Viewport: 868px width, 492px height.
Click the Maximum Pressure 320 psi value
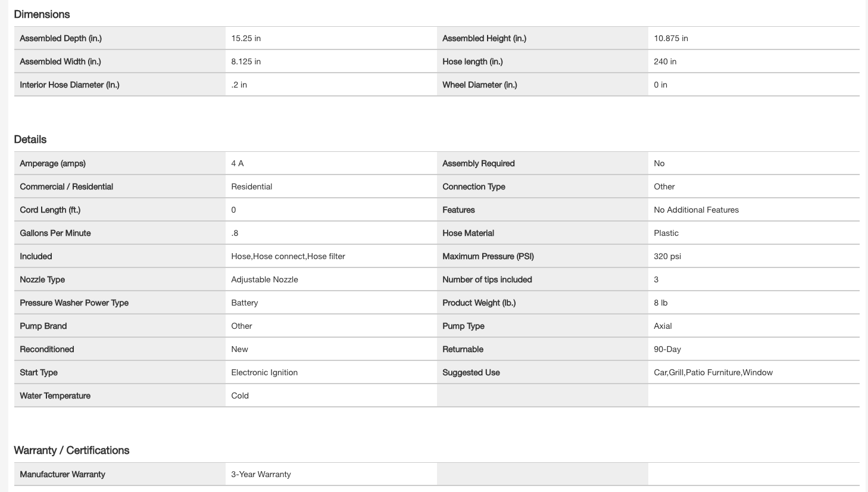(667, 256)
